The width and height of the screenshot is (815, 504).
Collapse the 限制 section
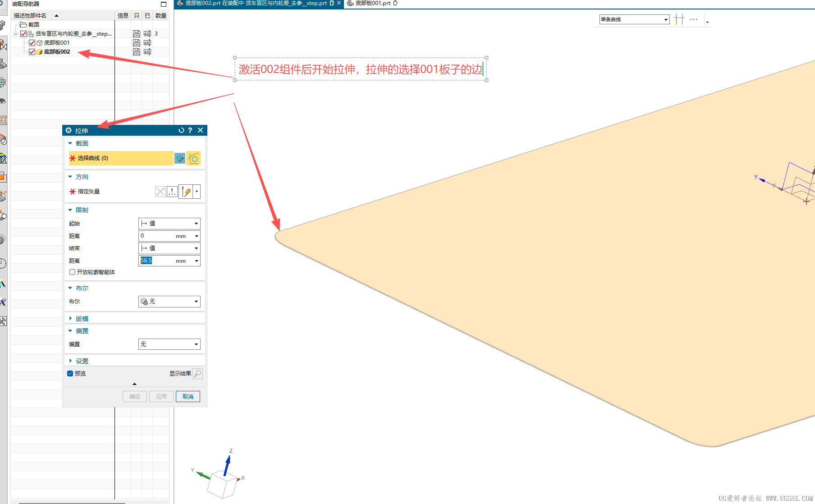[70, 210]
